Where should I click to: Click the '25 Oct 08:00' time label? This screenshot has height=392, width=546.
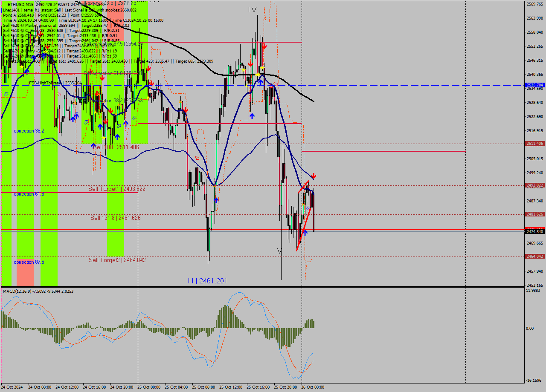click(x=203, y=387)
